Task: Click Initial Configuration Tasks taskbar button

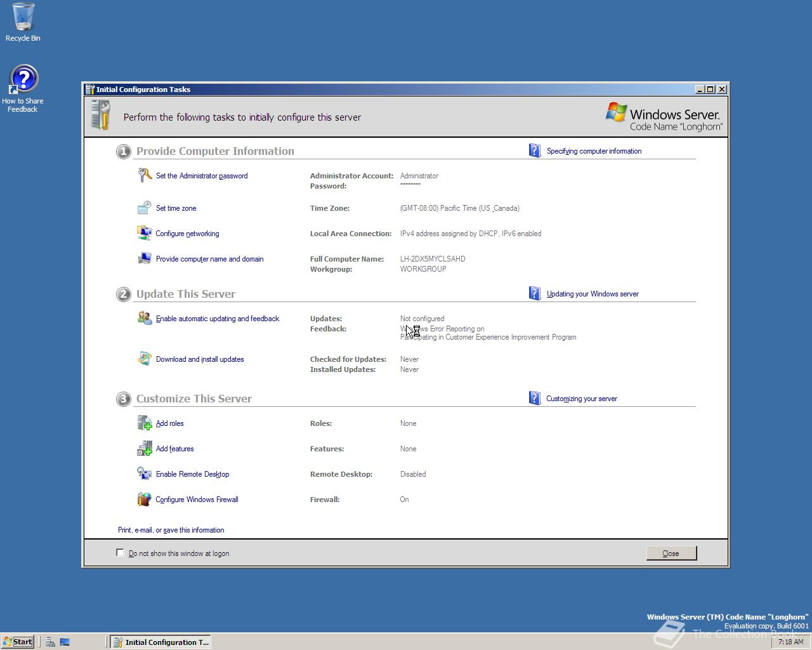Action: tap(160, 642)
